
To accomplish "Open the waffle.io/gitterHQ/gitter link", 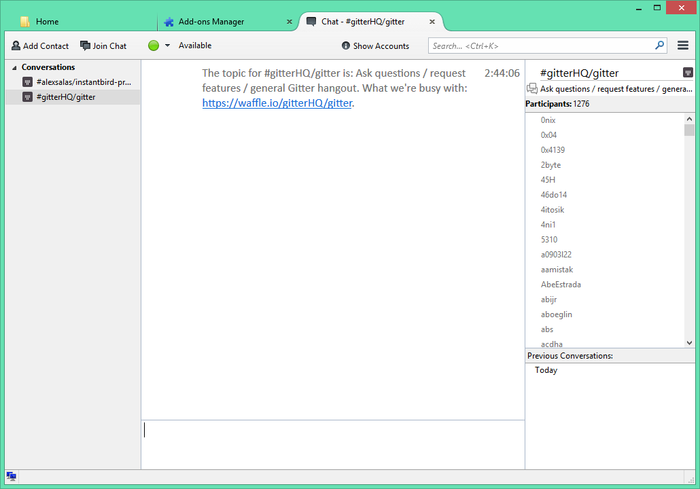I will tap(277, 103).
